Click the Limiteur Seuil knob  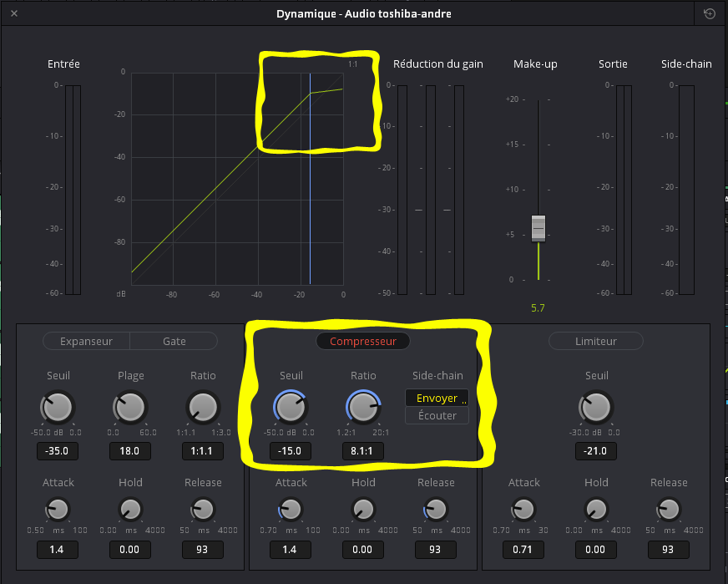596,407
